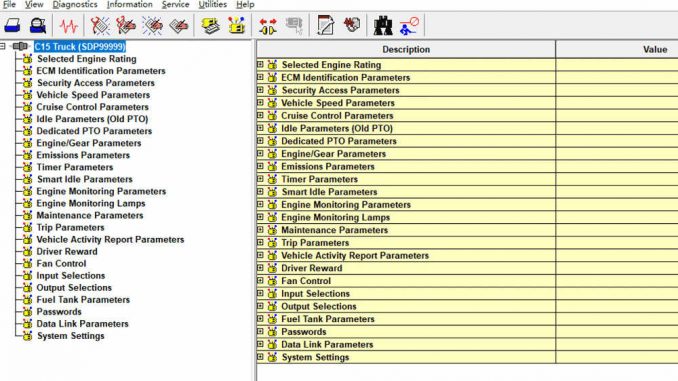This screenshot has height=381, width=678.
Task: Select Engine/Gear Parameters in the left tree
Action: (89, 143)
